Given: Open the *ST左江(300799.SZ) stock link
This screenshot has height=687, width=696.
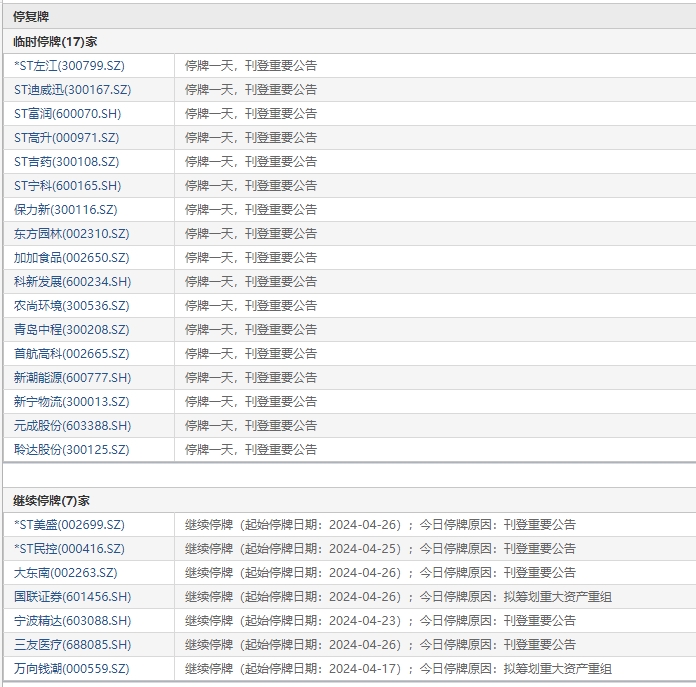Looking at the screenshot, I should point(69,66).
